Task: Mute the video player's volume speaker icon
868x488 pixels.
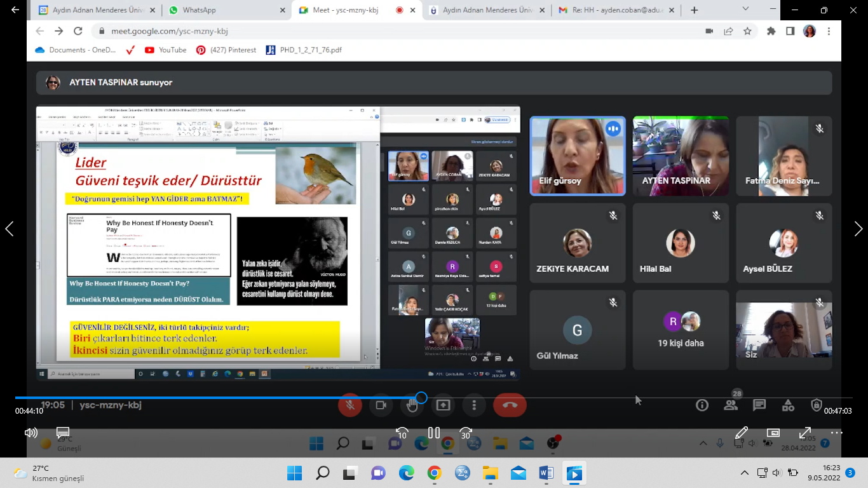Action: 31,433
